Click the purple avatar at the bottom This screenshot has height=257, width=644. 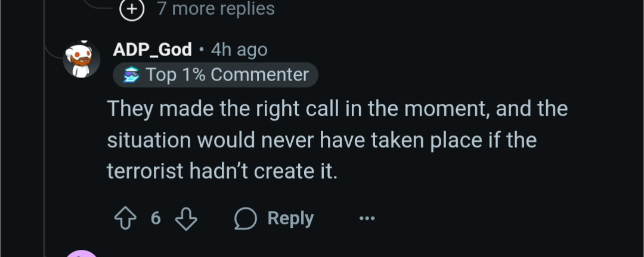pos(82,253)
